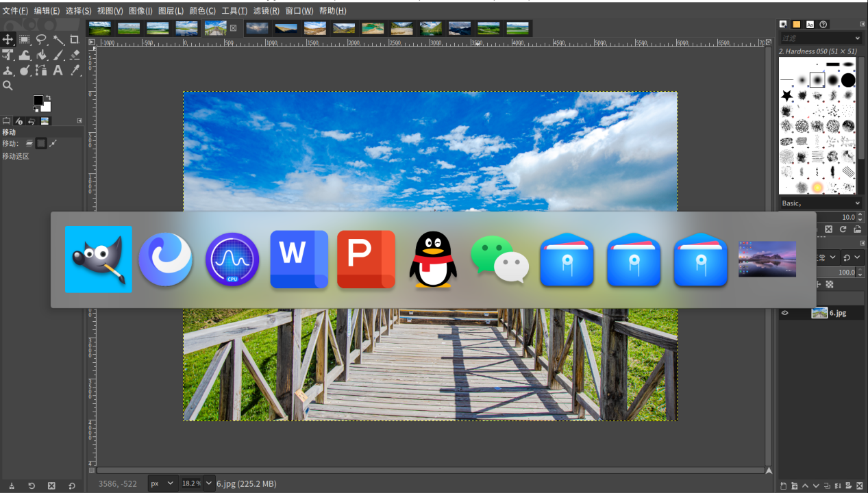Choose the Crop tool in toolbox

[x=75, y=40]
